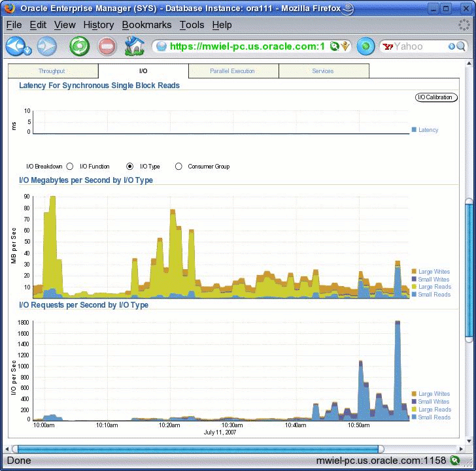This screenshot has width=476, height=471.
Task: Click the horizontal scrollbar thumb
Action: pos(198,449)
